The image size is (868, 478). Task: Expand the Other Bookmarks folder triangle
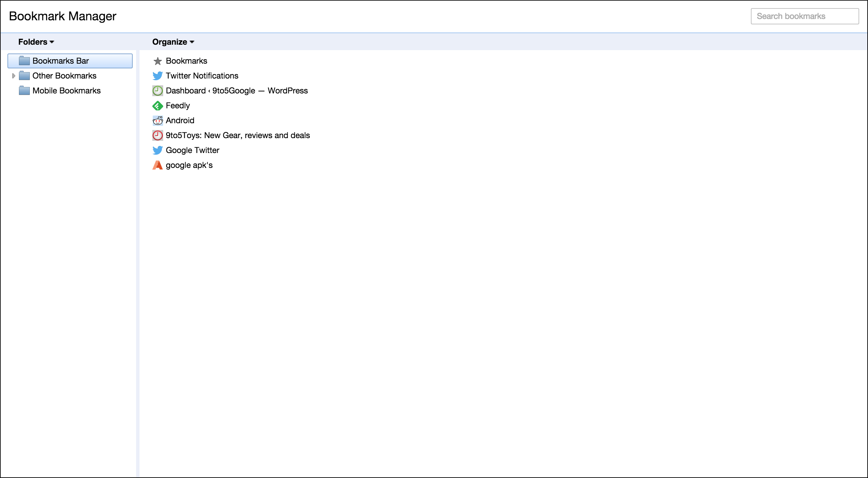(14, 76)
